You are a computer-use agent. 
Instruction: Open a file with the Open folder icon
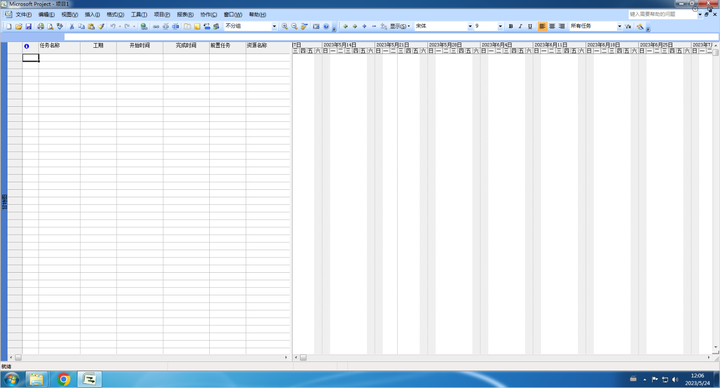(18, 27)
